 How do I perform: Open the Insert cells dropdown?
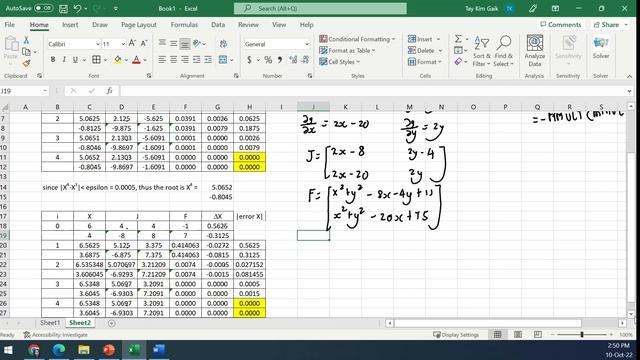[x=424, y=39]
